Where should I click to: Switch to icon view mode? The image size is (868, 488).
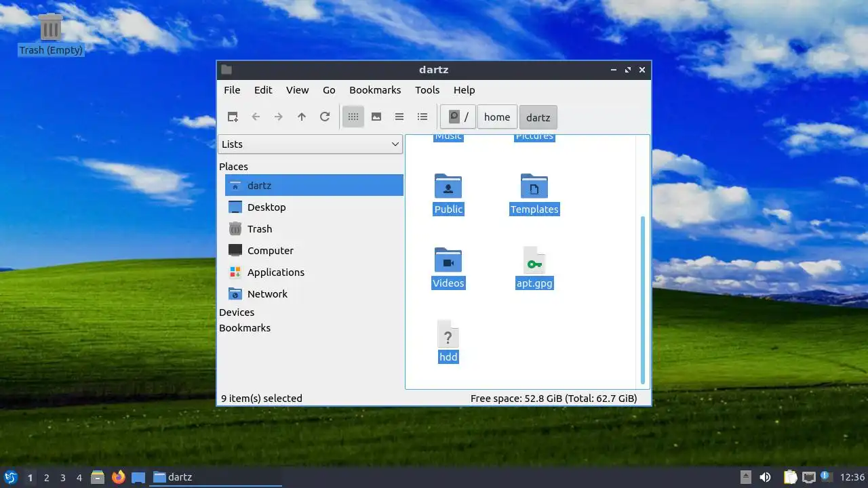[x=353, y=117]
